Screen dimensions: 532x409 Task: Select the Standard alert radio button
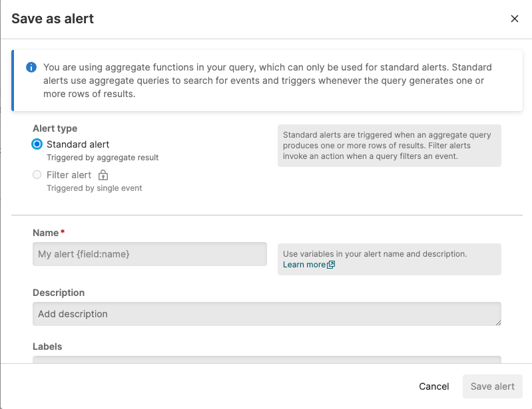click(37, 144)
